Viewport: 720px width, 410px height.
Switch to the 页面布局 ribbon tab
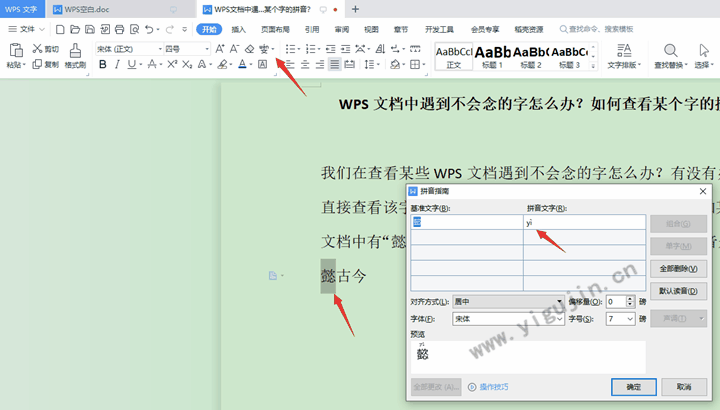[x=275, y=29]
